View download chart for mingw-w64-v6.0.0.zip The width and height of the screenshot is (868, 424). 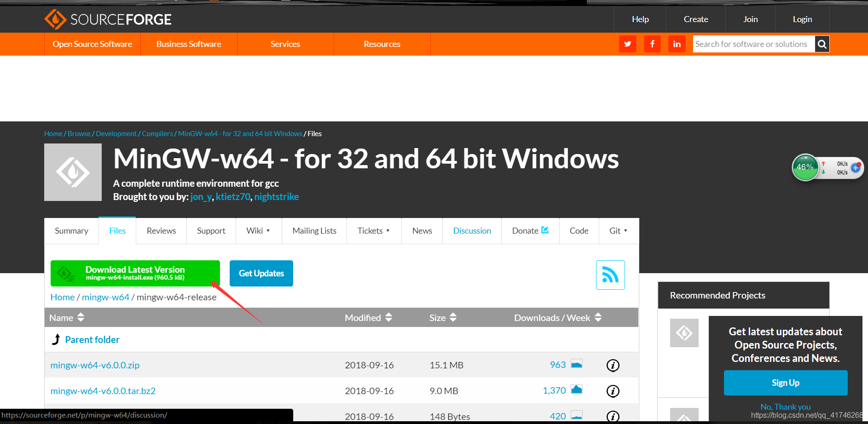click(x=577, y=364)
